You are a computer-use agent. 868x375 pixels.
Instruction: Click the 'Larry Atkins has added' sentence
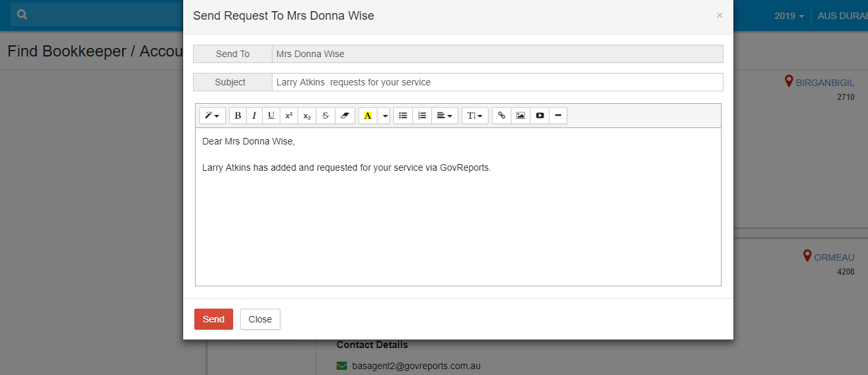point(347,167)
